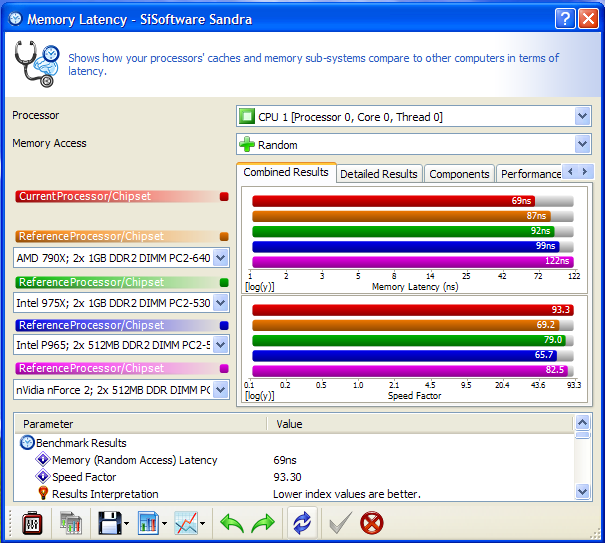This screenshot has width=605, height=543.
Task: Switch to the Components tab
Action: (459, 174)
